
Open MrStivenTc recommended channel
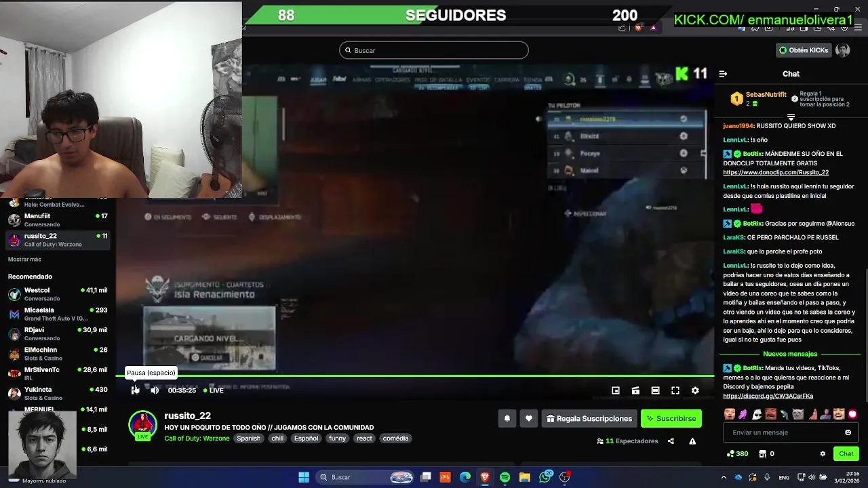(58, 373)
